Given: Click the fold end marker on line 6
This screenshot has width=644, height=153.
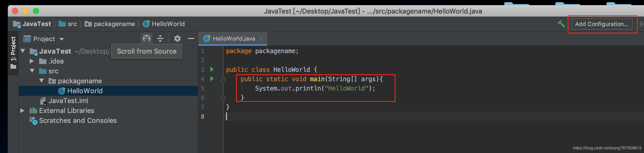Looking at the screenshot, I should (x=223, y=98).
